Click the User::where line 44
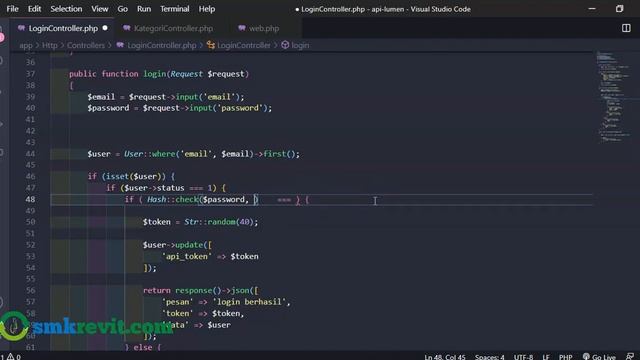Image resolution: width=640 pixels, height=360 pixels. 193,154
